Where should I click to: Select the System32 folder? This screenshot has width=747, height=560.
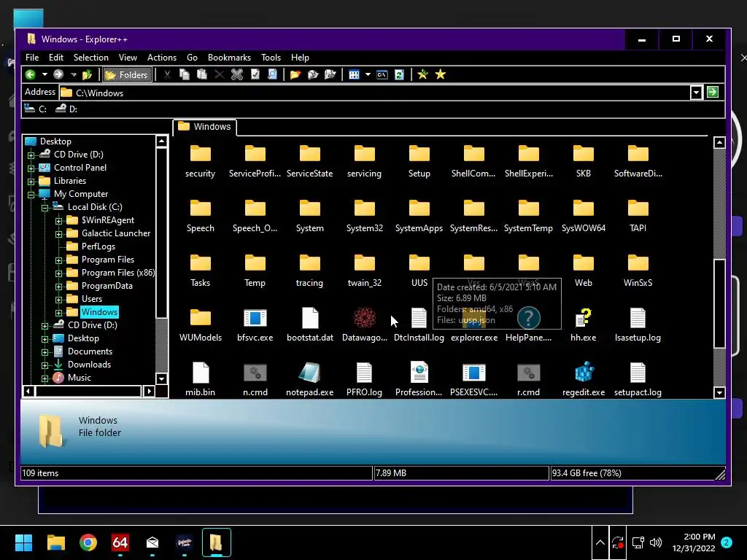point(365,217)
